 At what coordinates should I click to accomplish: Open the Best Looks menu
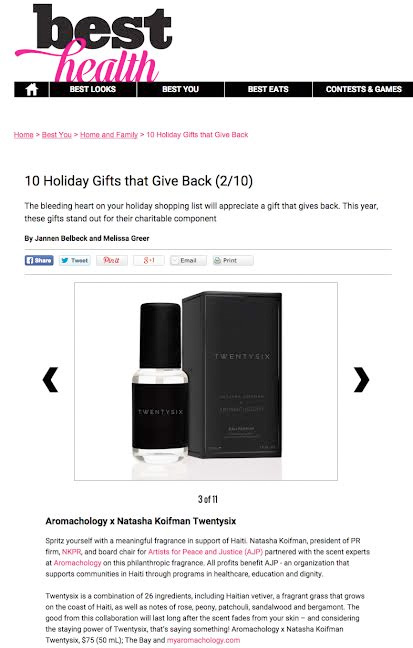coord(93,89)
